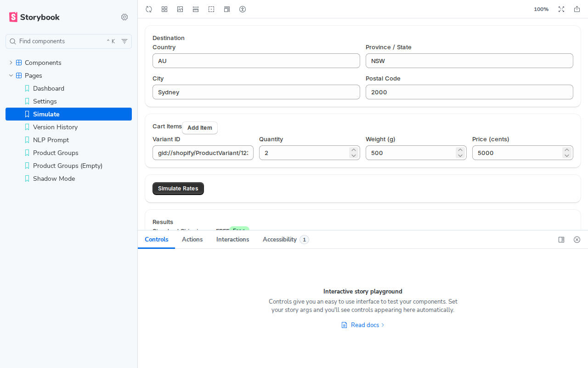
Task: Open the Storybook settings gear
Action: (x=124, y=17)
